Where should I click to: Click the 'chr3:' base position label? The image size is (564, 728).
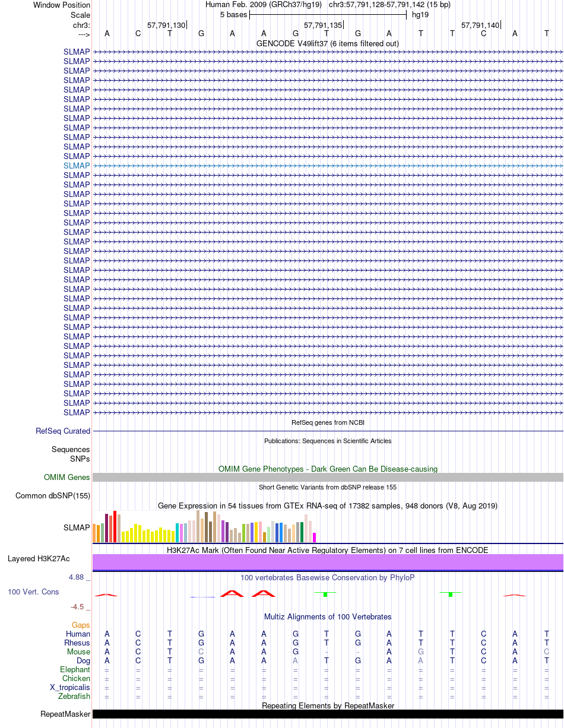pos(81,25)
